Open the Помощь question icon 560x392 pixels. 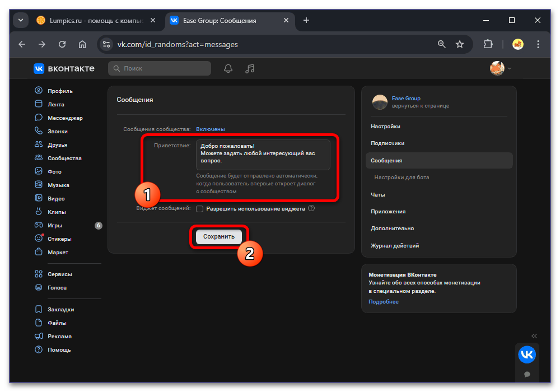pos(39,349)
